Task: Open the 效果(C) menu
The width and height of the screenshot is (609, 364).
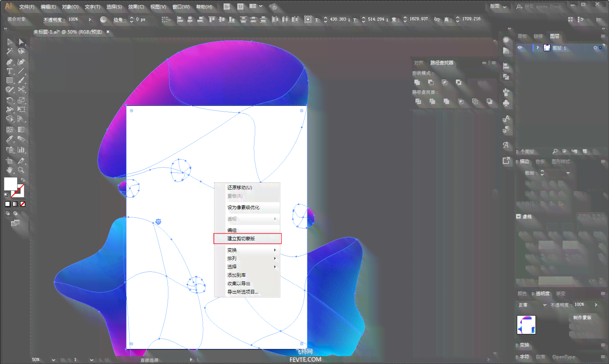Action: coord(136,7)
